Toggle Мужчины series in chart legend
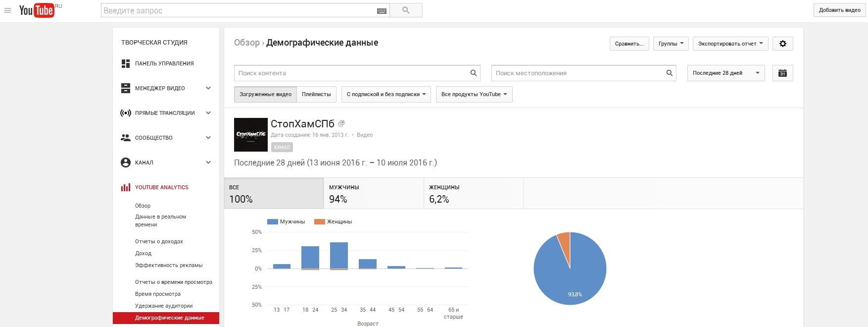The height and width of the screenshot is (327, 868). (x=286, y=221)
